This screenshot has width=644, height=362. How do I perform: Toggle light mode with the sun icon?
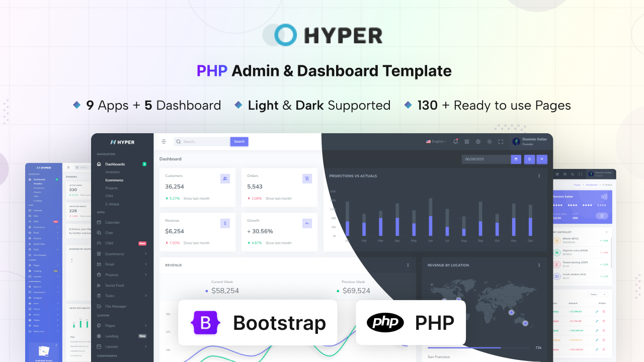coord(489,142)
